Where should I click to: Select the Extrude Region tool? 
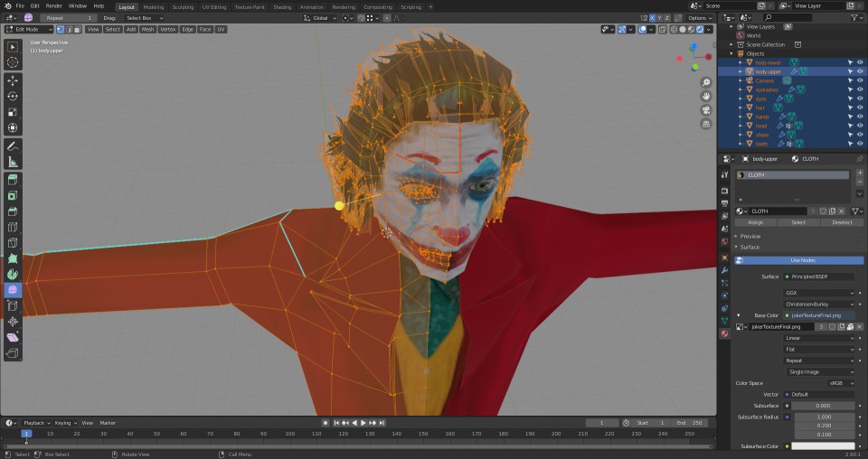click(x=12, y=180)
